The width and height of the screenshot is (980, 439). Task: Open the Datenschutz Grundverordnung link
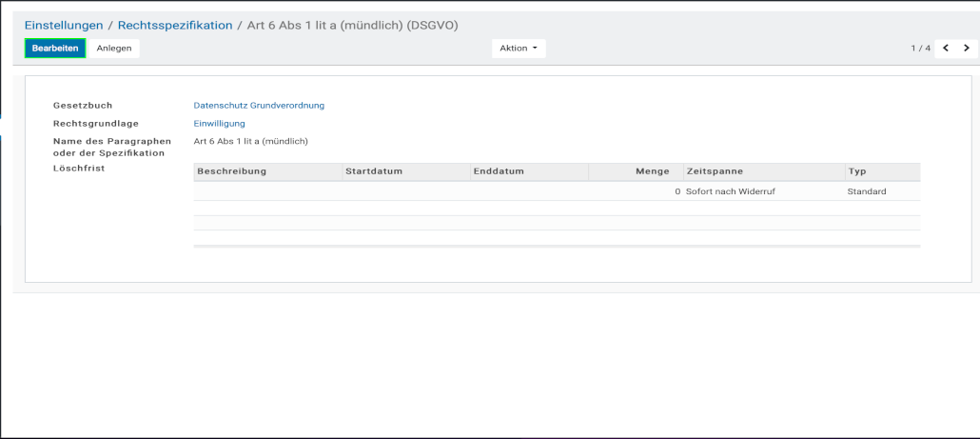pyautogui.click(x=259, y=106)
